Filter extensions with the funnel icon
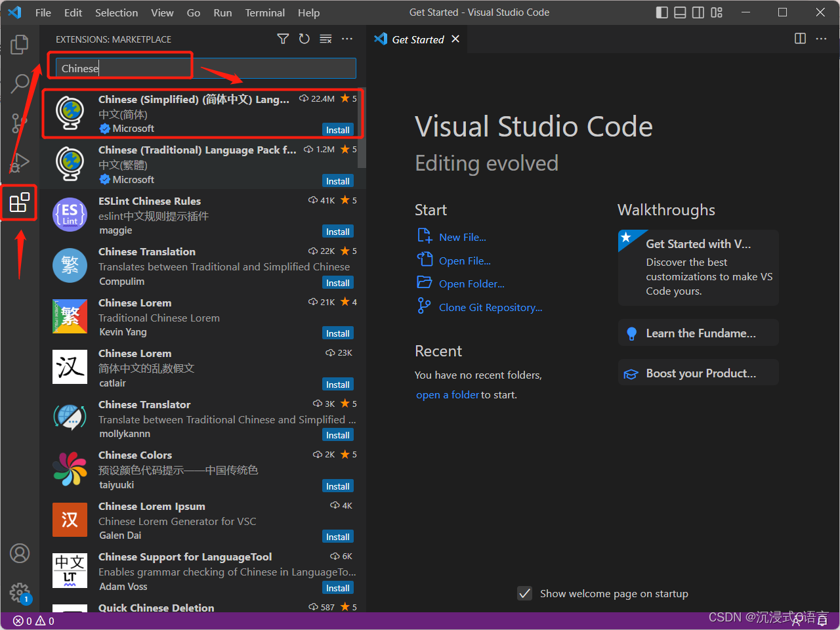 (283, 39)
